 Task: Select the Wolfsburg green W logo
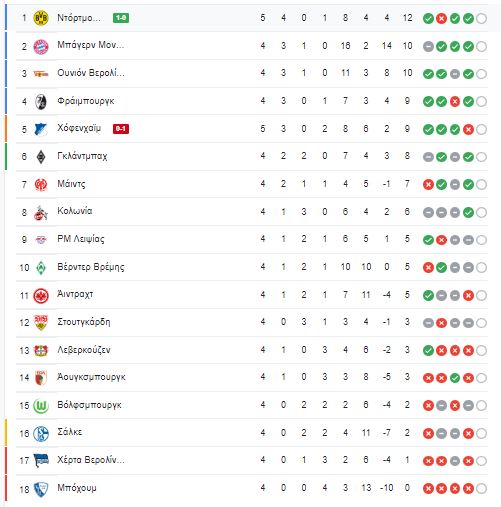[41, 406]
